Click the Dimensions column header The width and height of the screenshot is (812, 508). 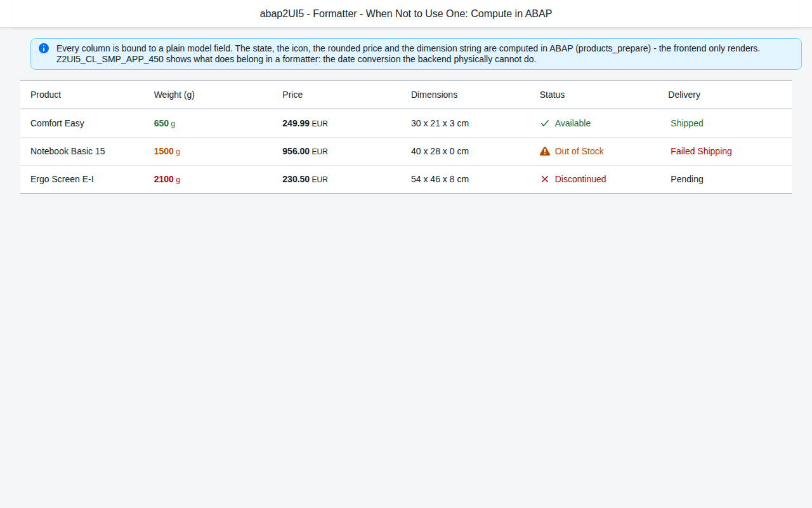[434, 95]
